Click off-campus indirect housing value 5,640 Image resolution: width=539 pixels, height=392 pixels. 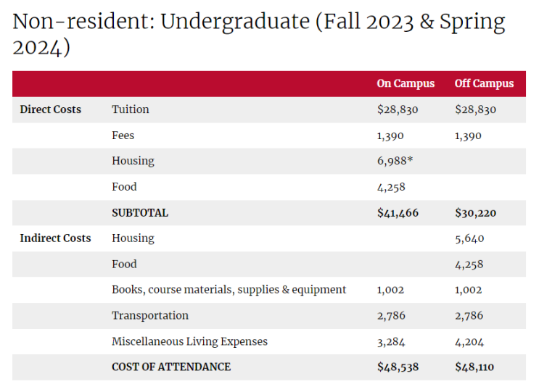[x=469, y=238]
